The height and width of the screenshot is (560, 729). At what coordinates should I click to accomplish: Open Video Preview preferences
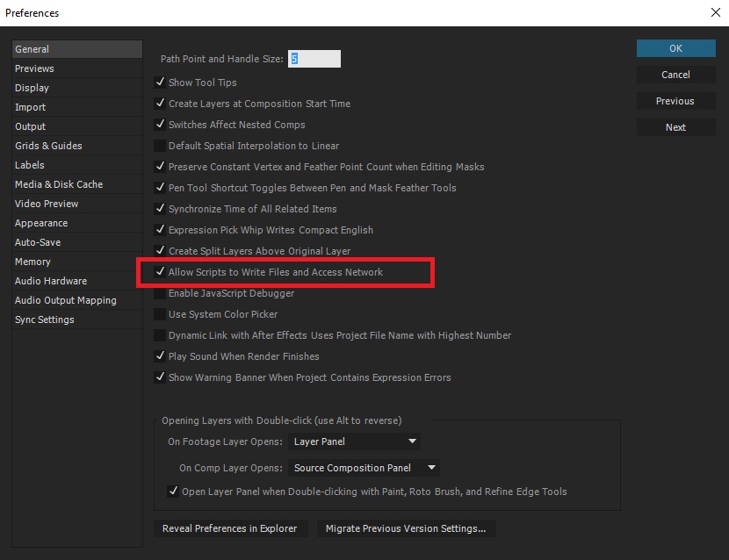pos(77,204)
